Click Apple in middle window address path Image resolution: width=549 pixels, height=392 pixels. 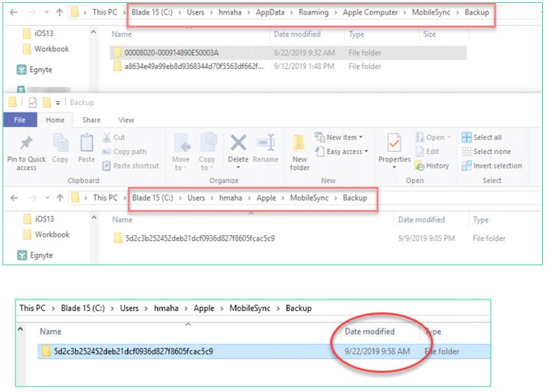tap(266, 198)
